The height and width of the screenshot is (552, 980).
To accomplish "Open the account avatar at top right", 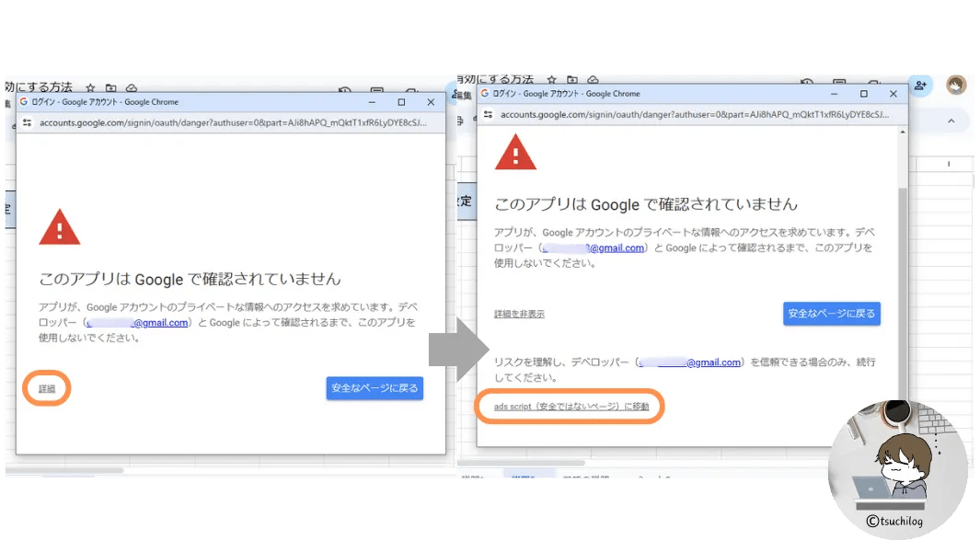I will pyautogui.click(x=956, y=85).
